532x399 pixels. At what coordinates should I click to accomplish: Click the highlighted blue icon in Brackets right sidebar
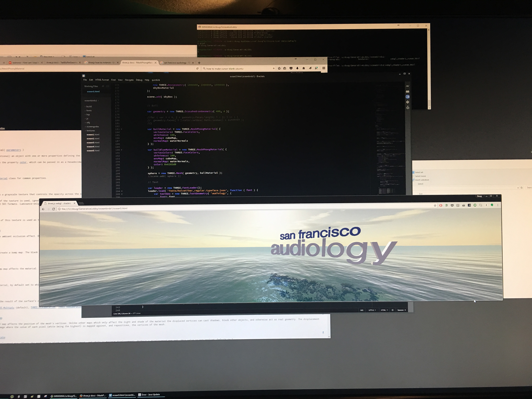tap(407, 97)
